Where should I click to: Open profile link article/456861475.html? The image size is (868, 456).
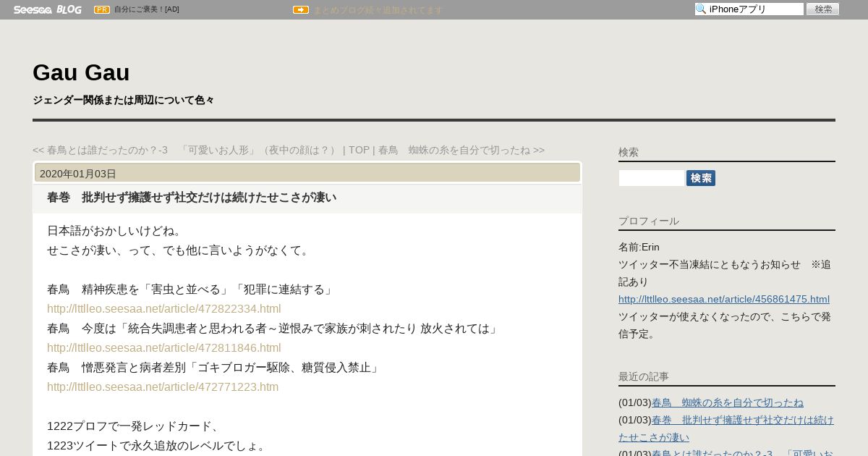click(x=724, y=299)
